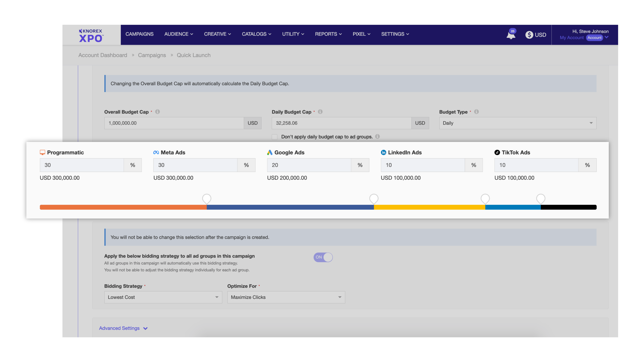Open the Utility menu

click(293, 34)
